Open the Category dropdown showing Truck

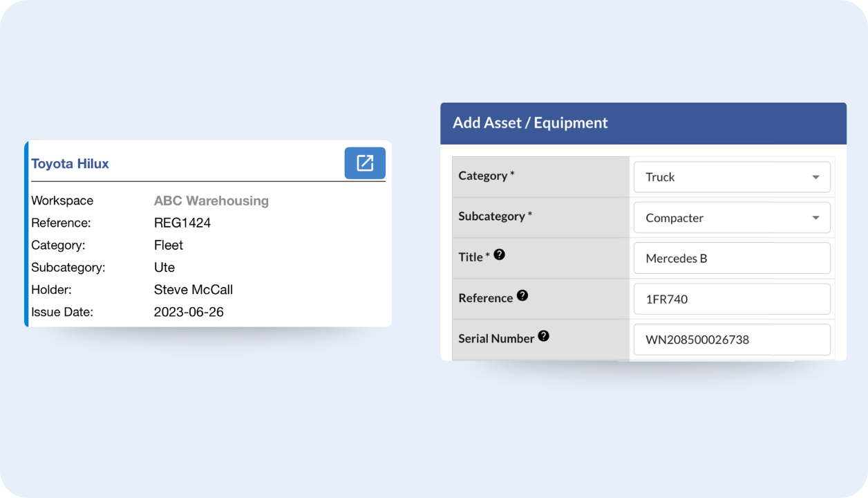pos(731,177)
